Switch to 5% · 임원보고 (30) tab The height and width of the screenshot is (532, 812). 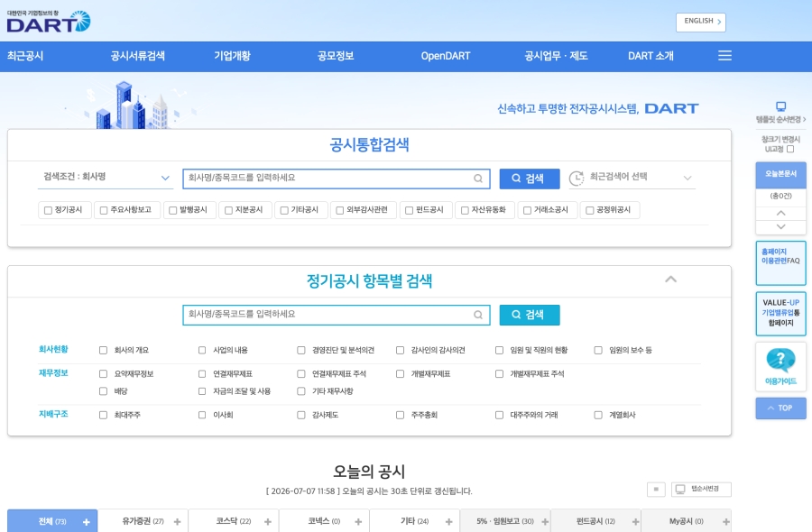click(505, 521)
